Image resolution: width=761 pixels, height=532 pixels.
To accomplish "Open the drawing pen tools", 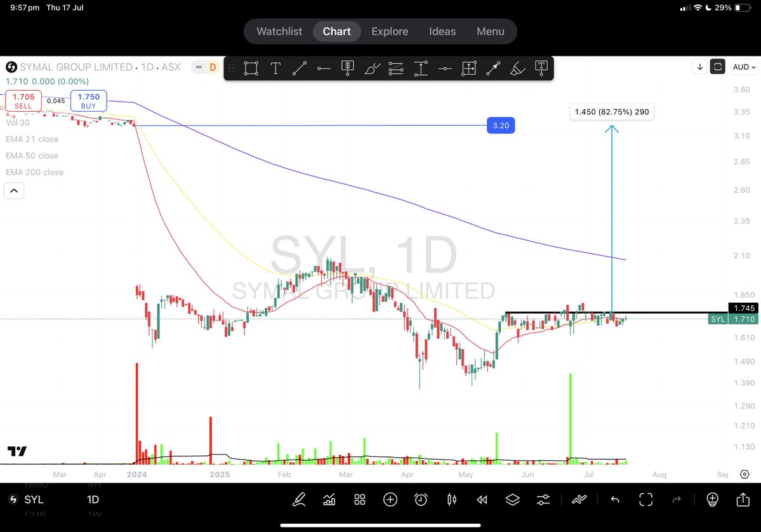I will 299,499.
